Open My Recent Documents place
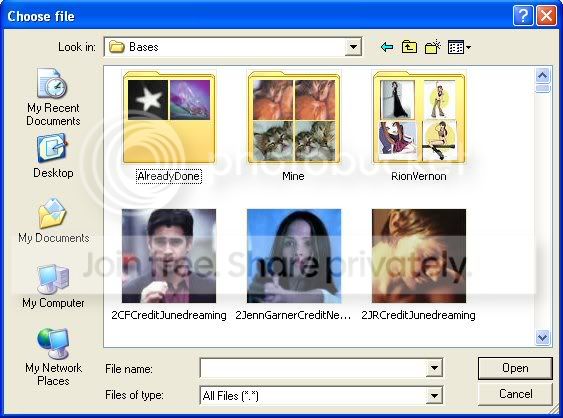 pos(53,97)
